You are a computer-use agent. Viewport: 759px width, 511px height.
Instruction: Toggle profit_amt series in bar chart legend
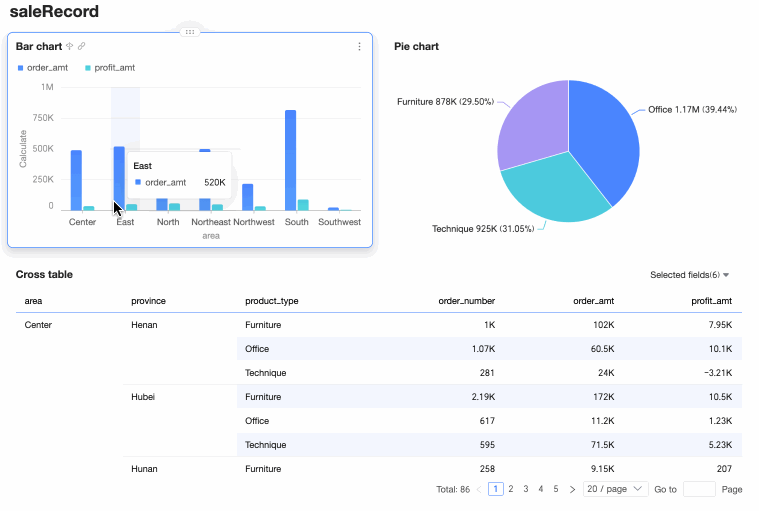110,68
